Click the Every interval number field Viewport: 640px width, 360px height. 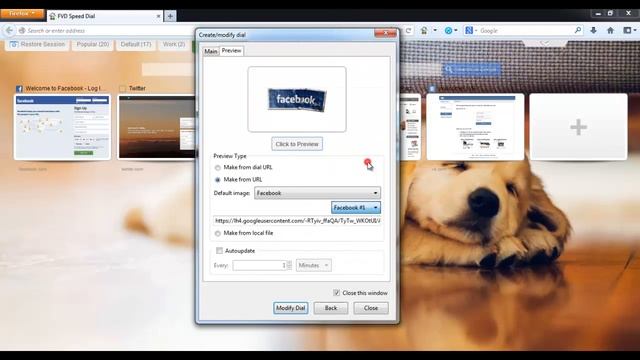(x=260, y=265)
